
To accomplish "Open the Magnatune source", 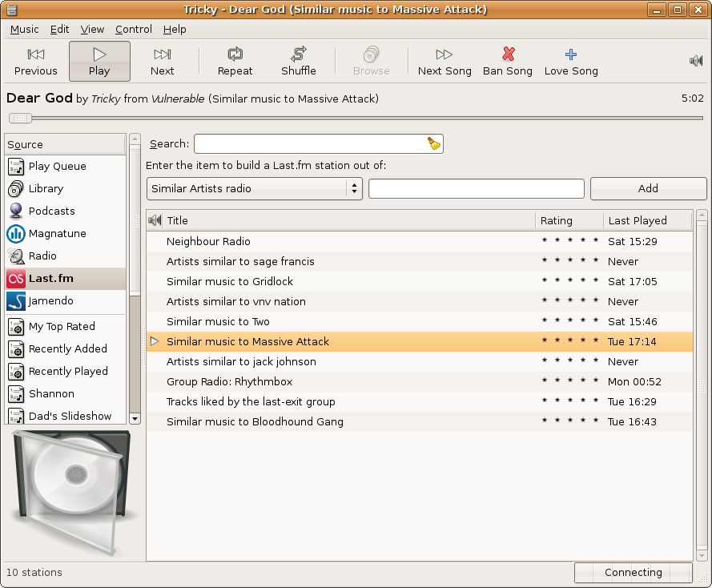I will click(66, 233).
